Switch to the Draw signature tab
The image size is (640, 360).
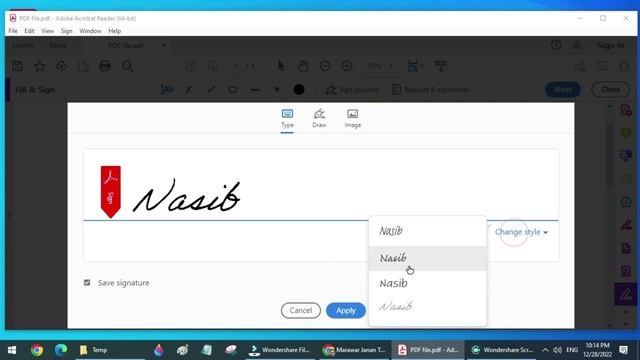click(319, 119)
